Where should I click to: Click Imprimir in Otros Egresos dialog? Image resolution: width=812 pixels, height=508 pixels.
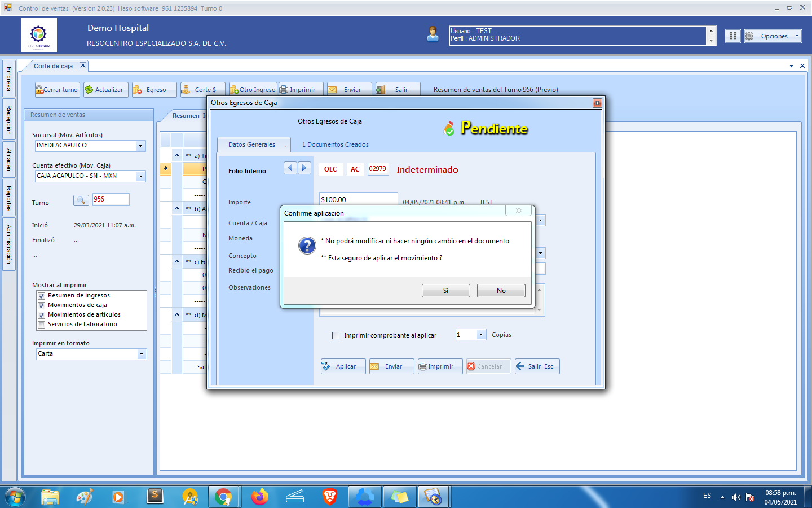coord(440,366)
